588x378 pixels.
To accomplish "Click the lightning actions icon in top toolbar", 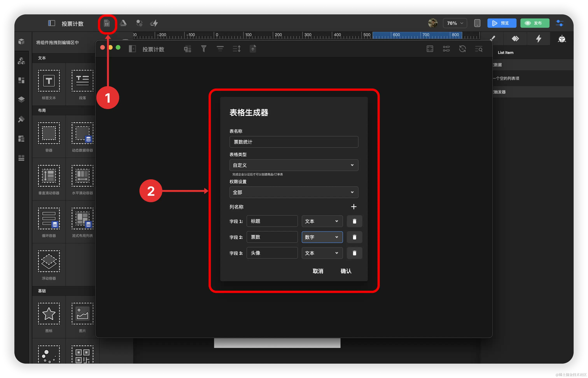I will [154, 23].
